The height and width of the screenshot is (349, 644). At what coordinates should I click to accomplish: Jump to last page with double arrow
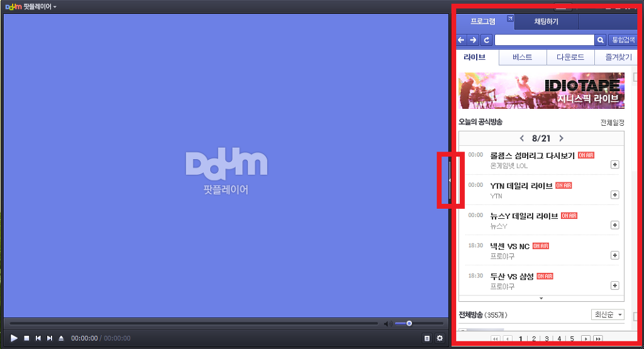click(599, 339)
